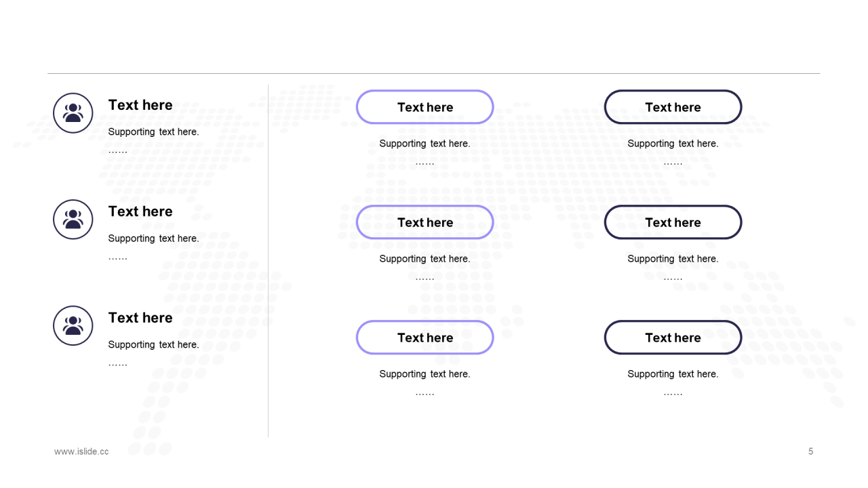
Task: Select the middle dark-outlined "Text here" pill
Action: point(673,222)
